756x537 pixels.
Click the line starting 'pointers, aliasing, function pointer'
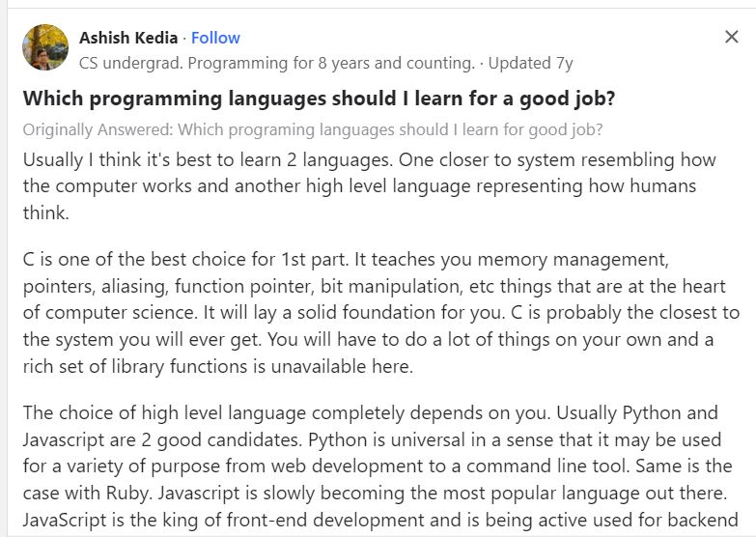[x=375, y=286]
